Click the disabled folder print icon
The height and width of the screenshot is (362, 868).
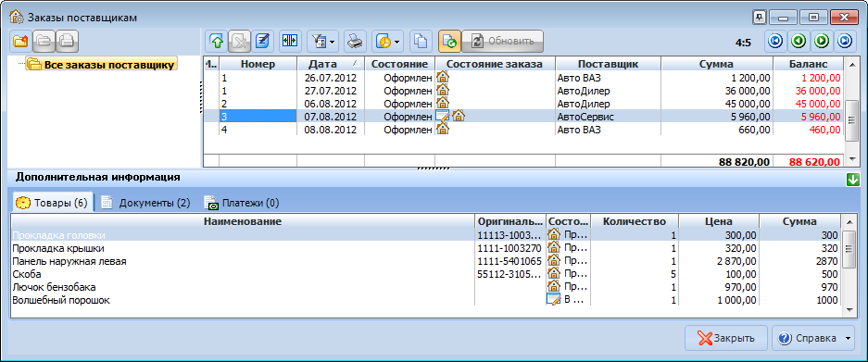[68, 41]
